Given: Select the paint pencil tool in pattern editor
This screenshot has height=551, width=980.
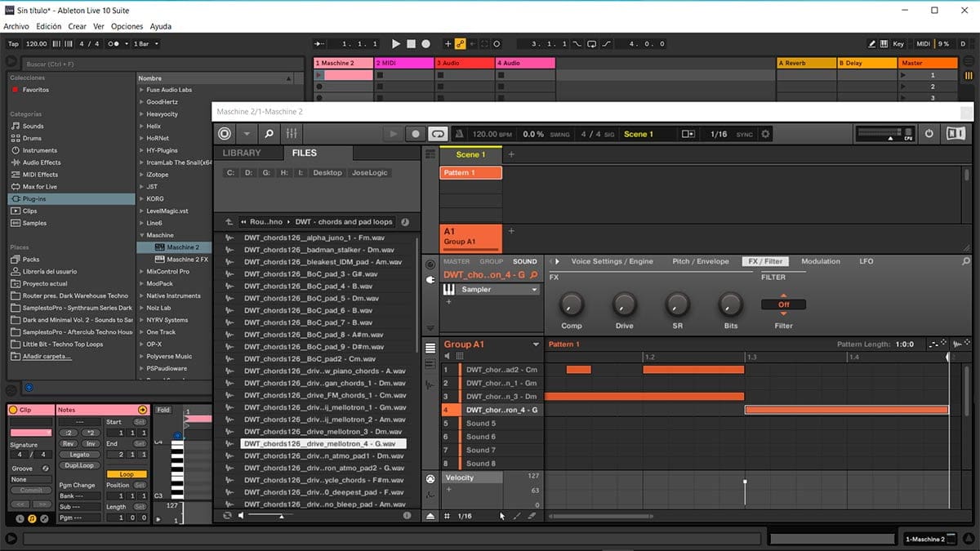Looking at the screenshot, I should pyautogui.click(x=517, y=516).
